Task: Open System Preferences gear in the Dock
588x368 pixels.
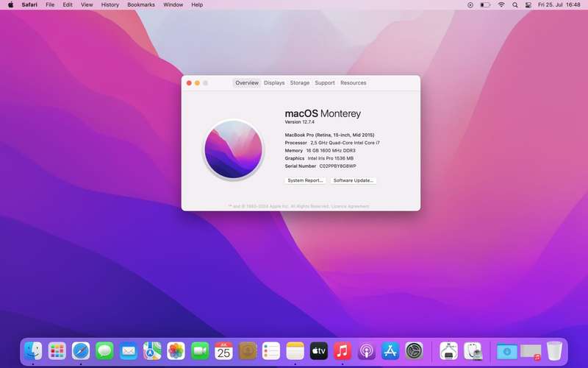Action: 414,351
